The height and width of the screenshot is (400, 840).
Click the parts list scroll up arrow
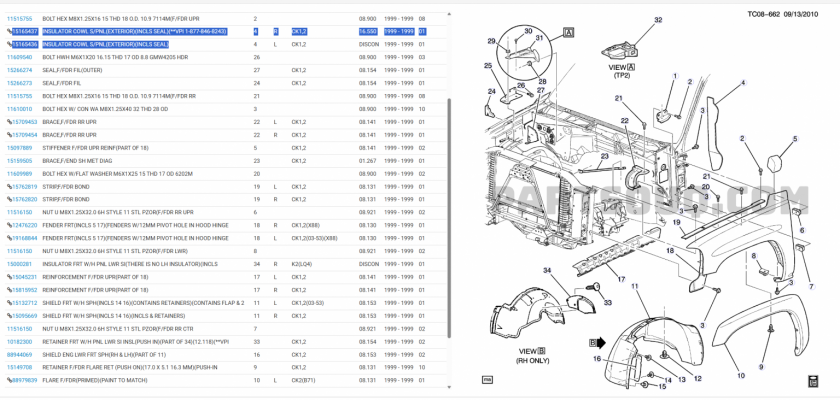pyautogui.click(x=449, y=14)
